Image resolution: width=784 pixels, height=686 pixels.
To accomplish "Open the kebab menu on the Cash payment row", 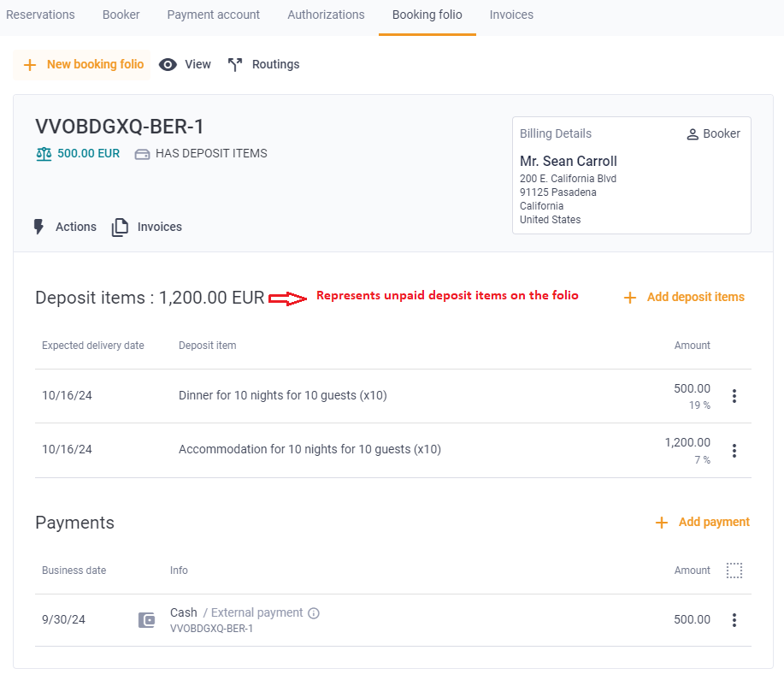I will pos(734,619).
